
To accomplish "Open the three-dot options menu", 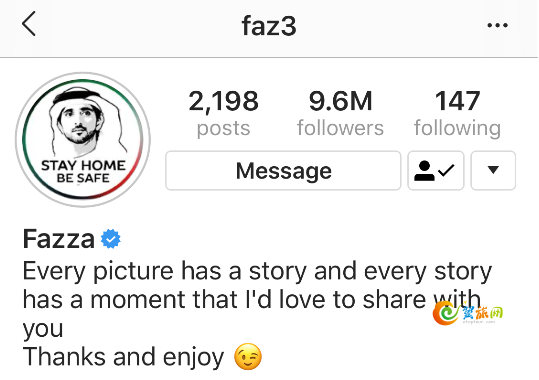I will click(497, 25).
